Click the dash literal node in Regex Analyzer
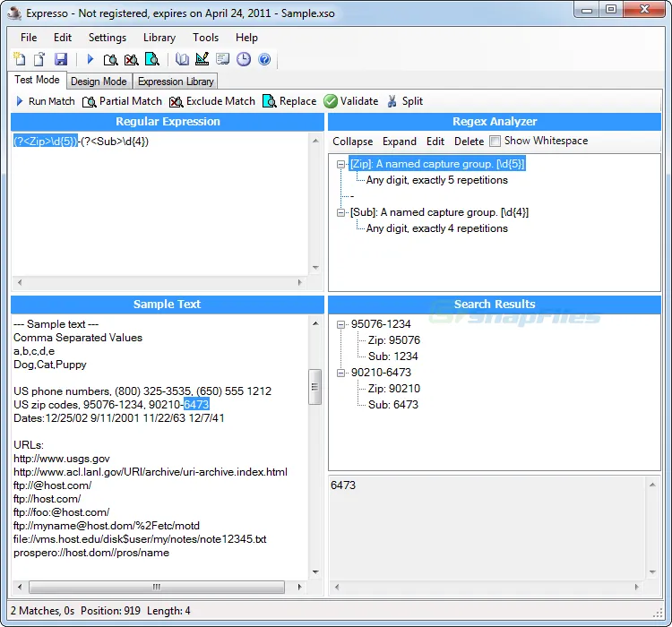The image size is (672, 627). pyautogui.click(x=352, y=196)
